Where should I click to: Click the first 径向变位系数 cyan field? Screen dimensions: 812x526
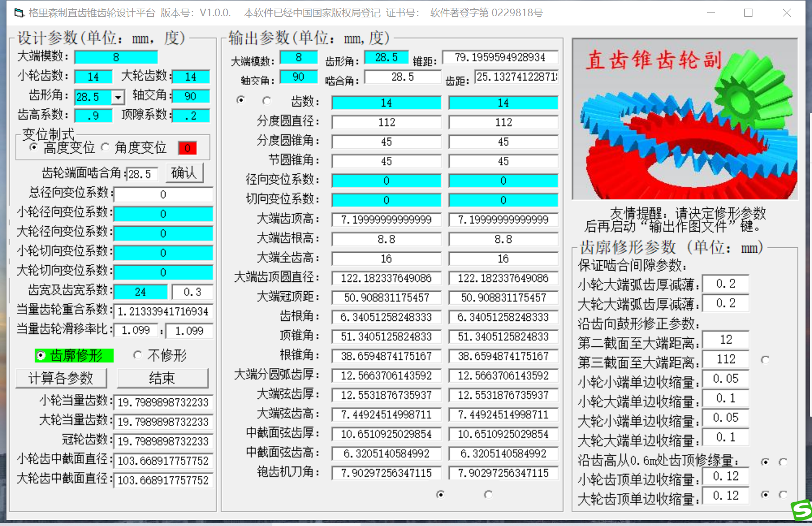(x=387, y=181)
